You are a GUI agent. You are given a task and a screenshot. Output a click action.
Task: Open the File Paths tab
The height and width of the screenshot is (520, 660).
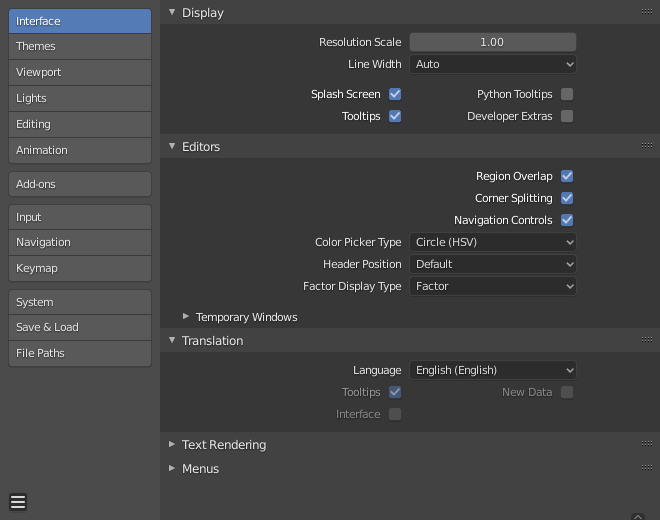(x=80, y=353)
